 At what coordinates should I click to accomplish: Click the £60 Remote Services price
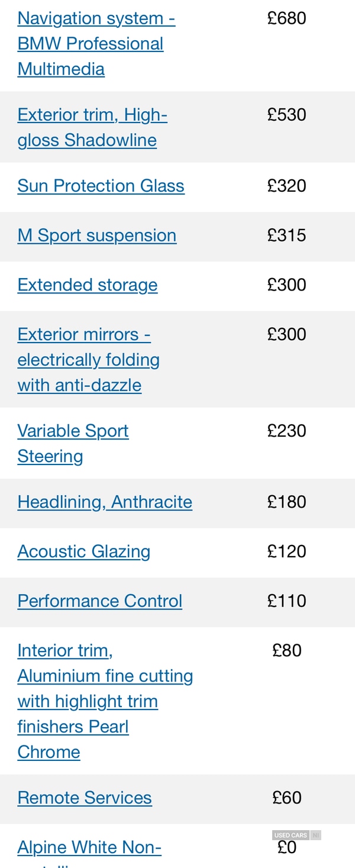[x=287, y=798]
